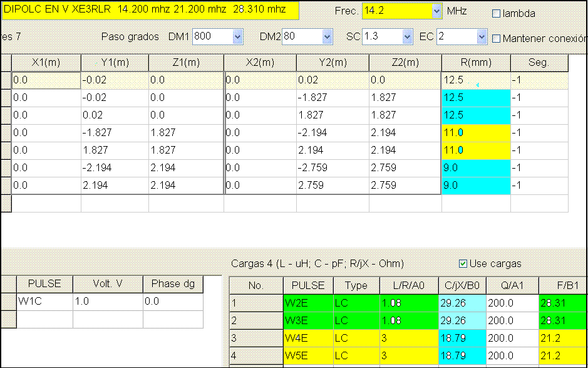
Task: Select the yellow R(mm) 11.0 cell of the Y2 -2.194 row
Action: 477,133
